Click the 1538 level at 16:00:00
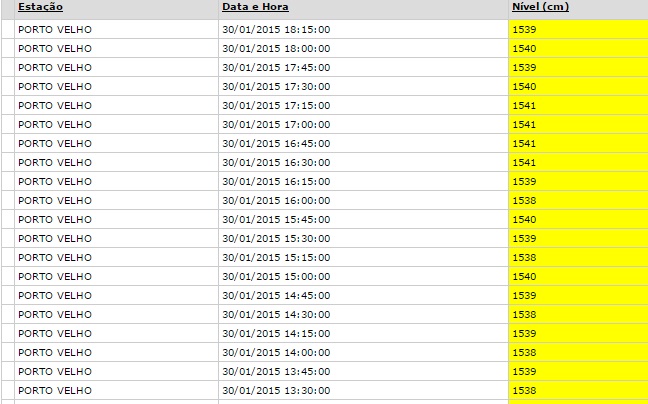This screenshot has height=404, width=648. pyautogui.click(x=524, y=201)
